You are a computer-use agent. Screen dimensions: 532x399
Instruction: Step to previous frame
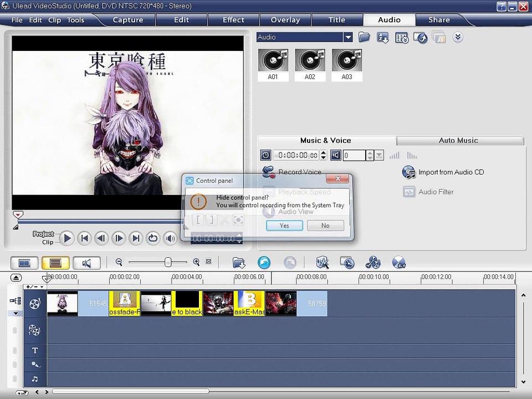coord(101,238)
